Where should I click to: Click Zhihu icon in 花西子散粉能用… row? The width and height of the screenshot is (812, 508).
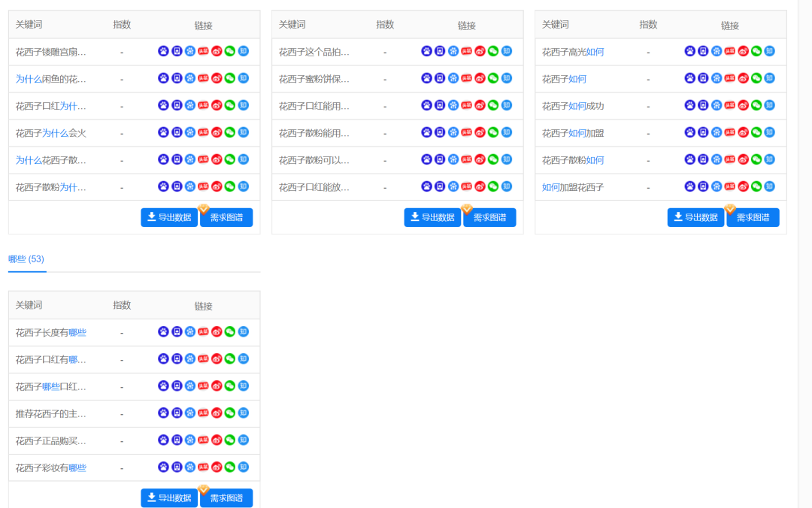click(x=507, y=132)
